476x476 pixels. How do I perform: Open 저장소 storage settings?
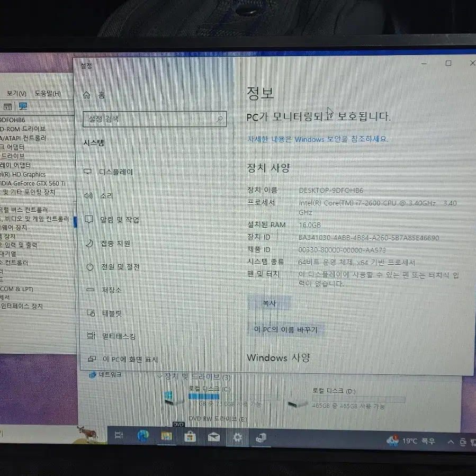point(104,290)
